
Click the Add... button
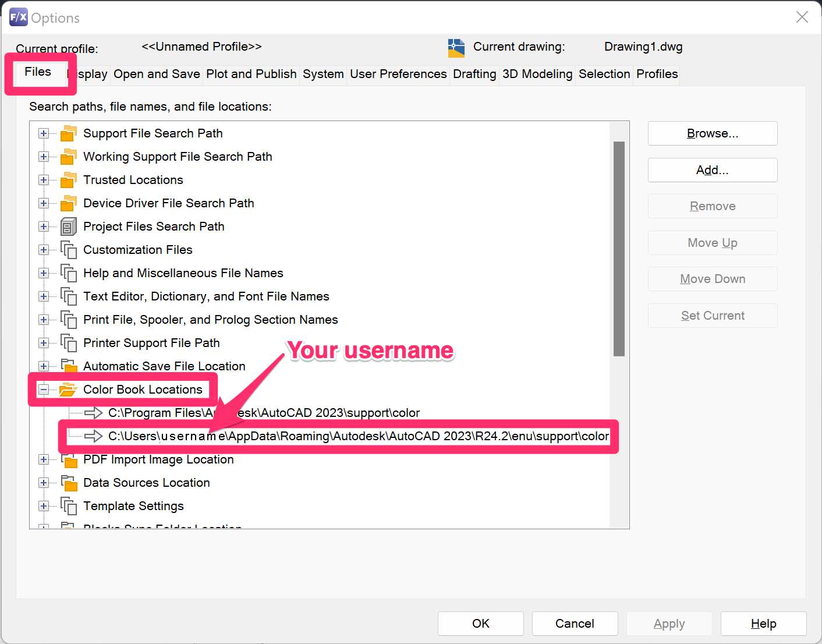[713, 170]
